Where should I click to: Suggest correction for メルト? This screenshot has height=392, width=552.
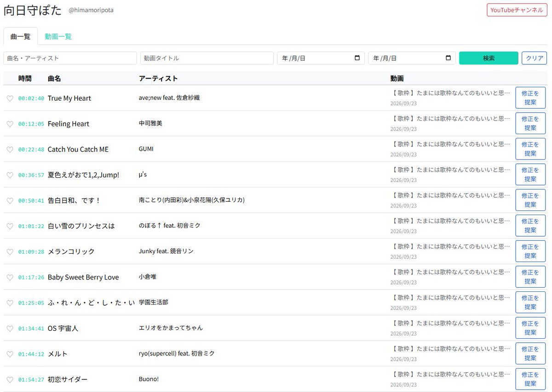[x=530, y=353]
